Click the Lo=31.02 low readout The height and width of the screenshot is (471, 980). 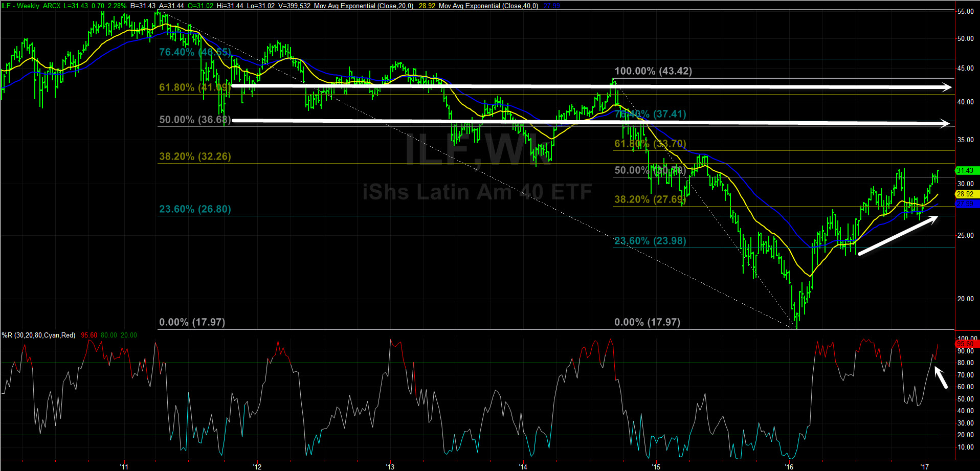261,6
